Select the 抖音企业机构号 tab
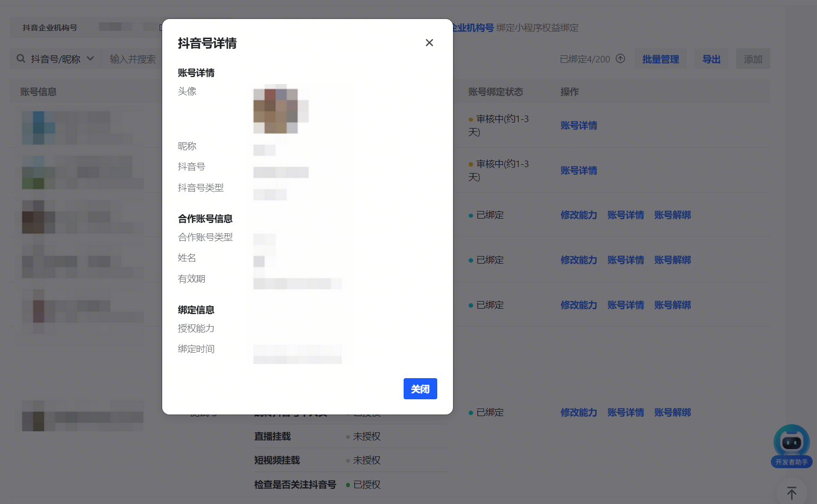This screenshot has height=504, width=817. [50, 28]
